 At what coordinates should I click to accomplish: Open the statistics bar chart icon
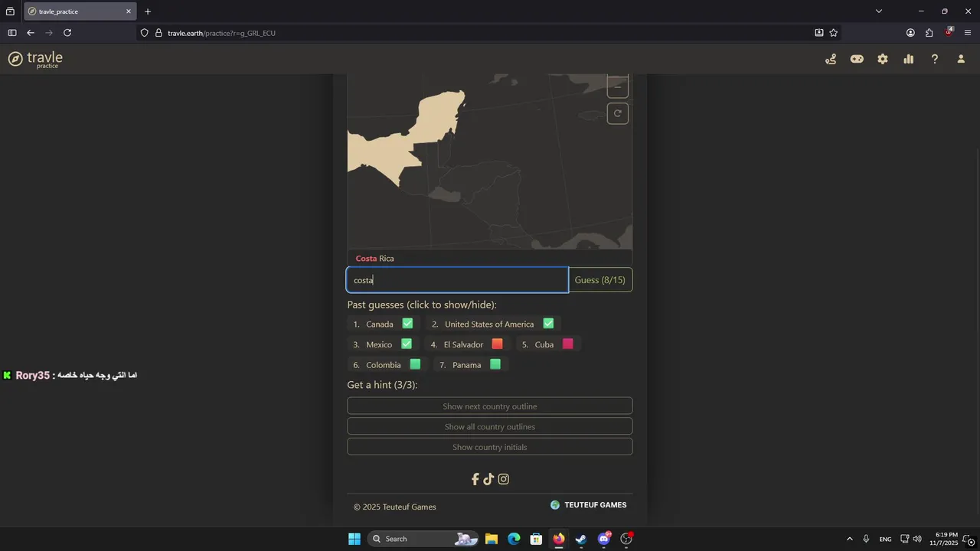click(x=909, y=59)
